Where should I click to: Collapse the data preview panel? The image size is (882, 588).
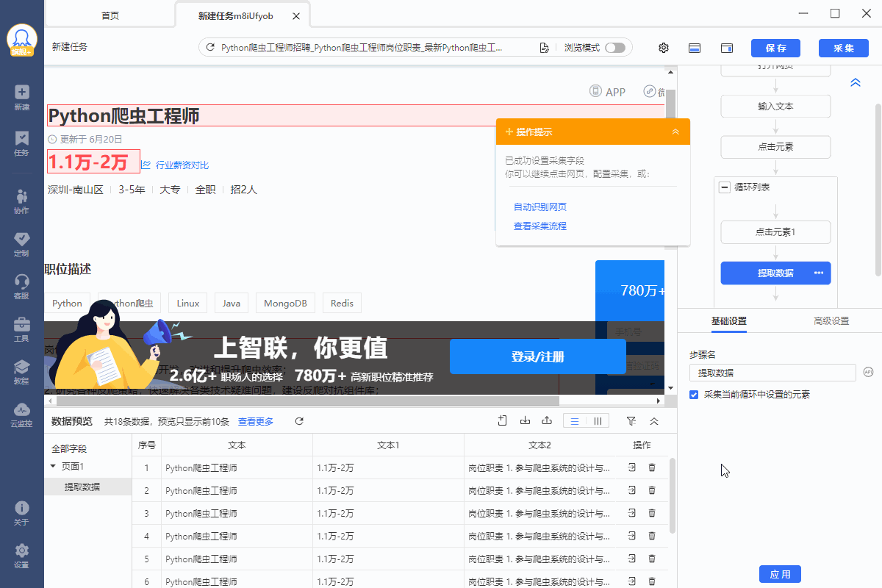coord(654,421)
